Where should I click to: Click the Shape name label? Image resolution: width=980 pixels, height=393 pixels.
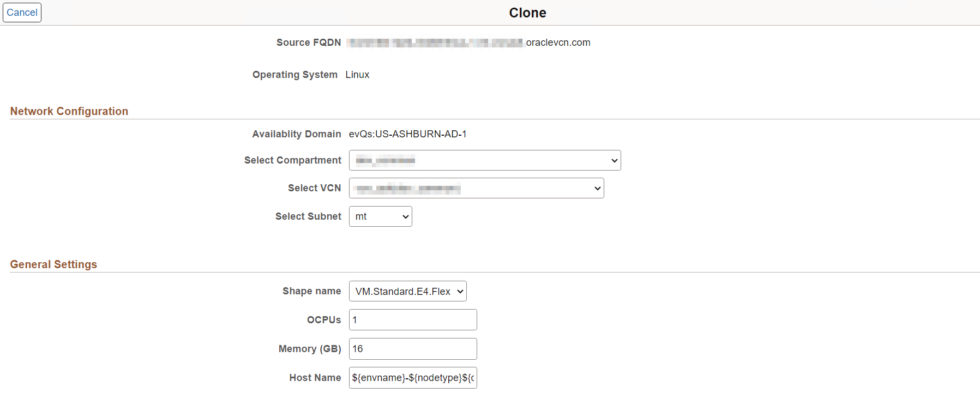[x=312, y=291]
